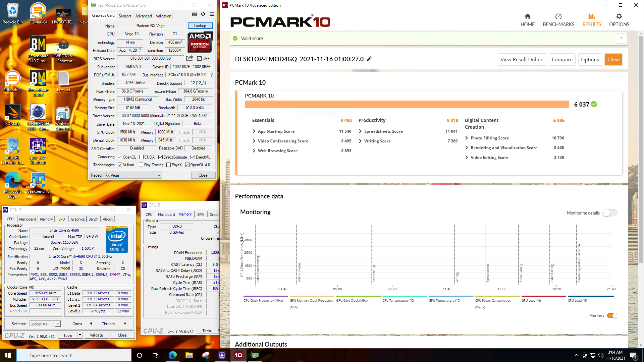Viewport: 644px width, 362px height.
Task: Open the Results bar-chart icon
Action: [592, 16]
